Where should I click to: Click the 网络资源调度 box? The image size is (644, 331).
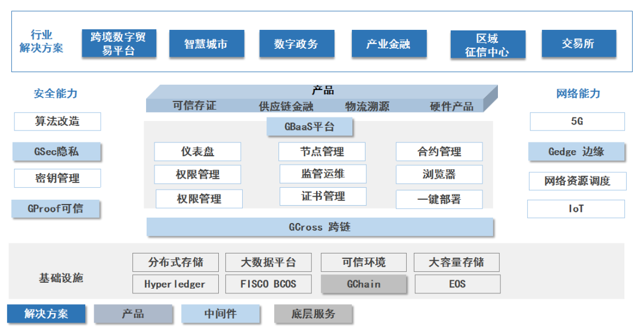577,181
